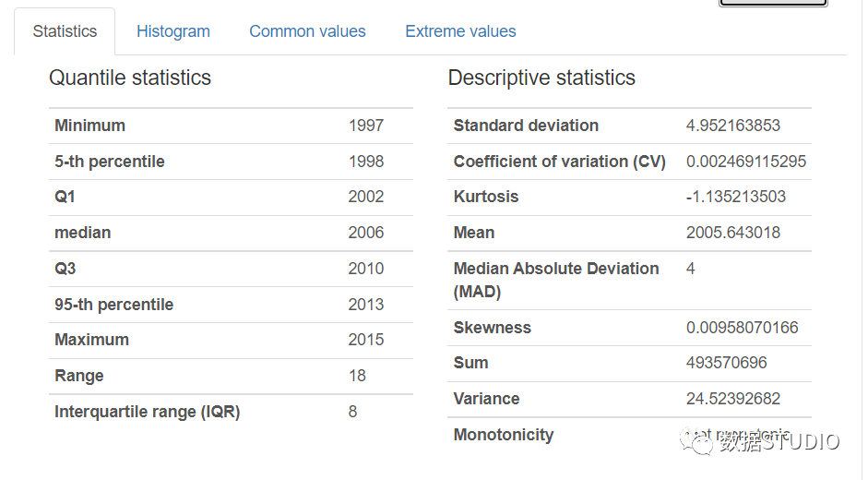
Task: Click the Kurtosis row label
Action: pos(486,197)
